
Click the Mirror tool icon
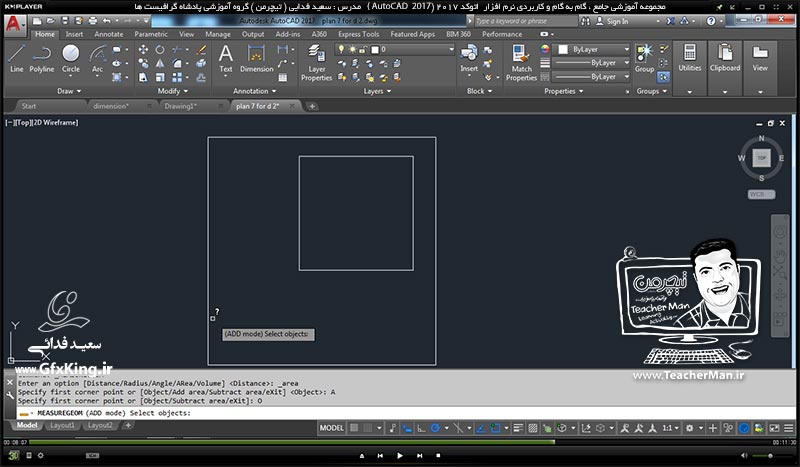(160, 64)
